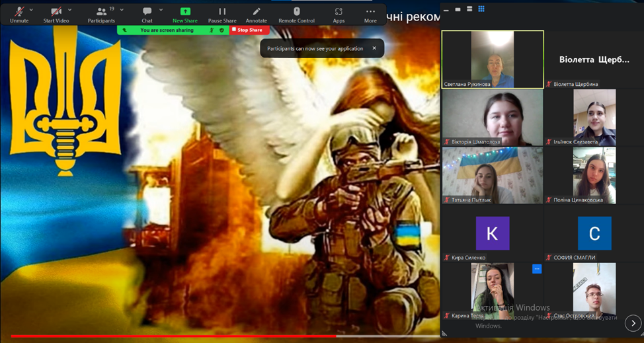
Task: Start a New Share
Action: 185,15
